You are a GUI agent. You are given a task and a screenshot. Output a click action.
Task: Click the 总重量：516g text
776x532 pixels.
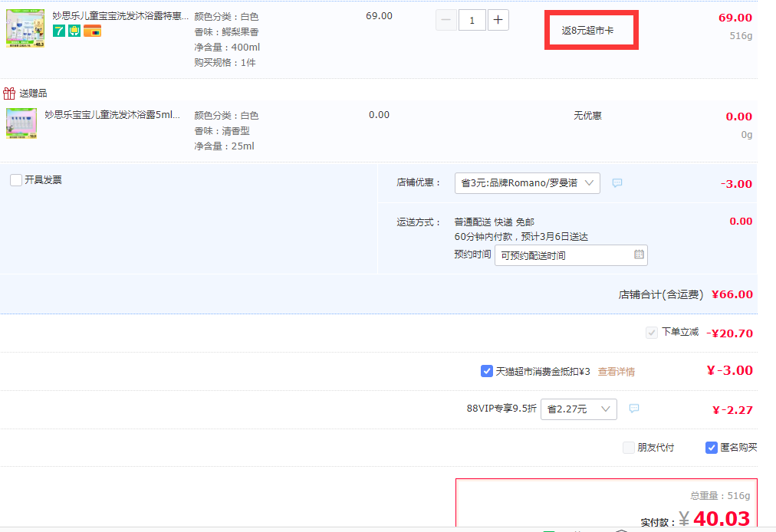(720, 495)
